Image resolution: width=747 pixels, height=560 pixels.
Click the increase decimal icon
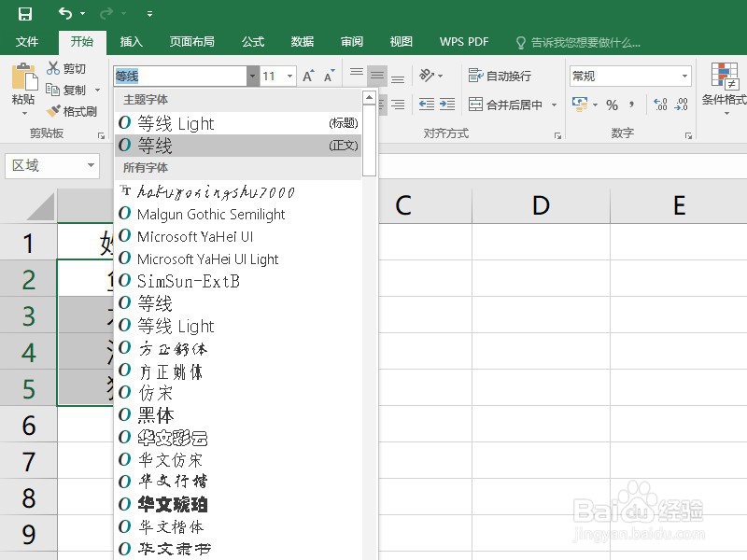point(660,105)
